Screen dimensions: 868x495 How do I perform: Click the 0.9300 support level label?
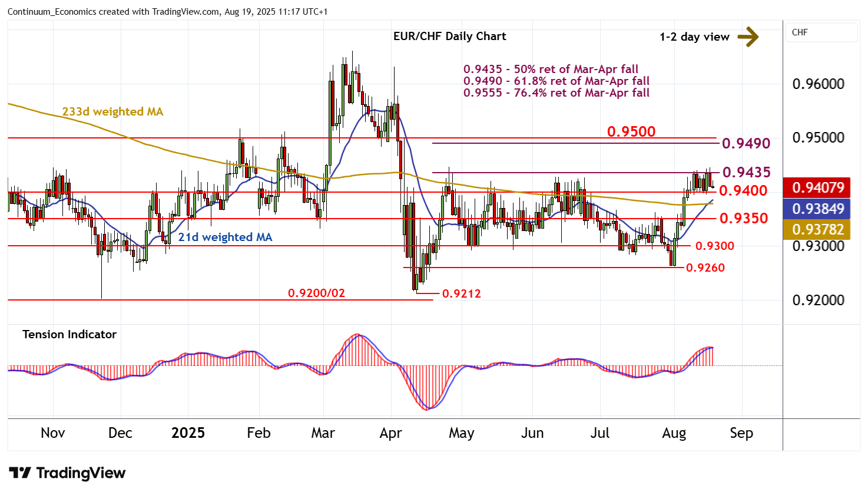(715, 246)
